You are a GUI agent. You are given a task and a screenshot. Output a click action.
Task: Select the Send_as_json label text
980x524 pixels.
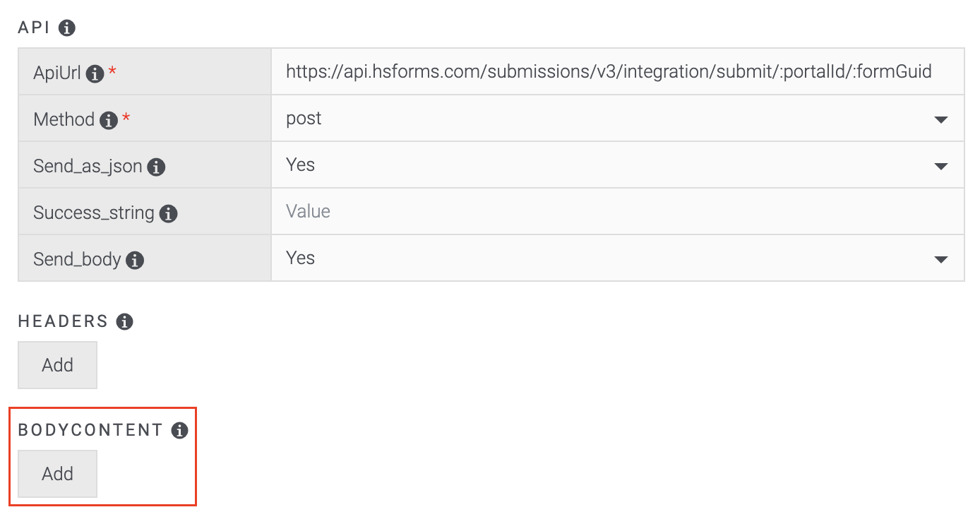[x=88, y=167]
